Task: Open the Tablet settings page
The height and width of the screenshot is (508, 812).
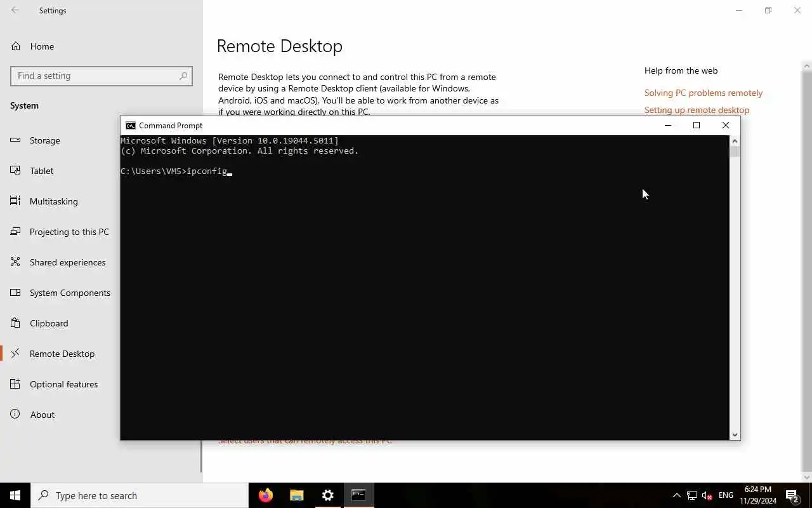Action: click(x=41, y=171)
